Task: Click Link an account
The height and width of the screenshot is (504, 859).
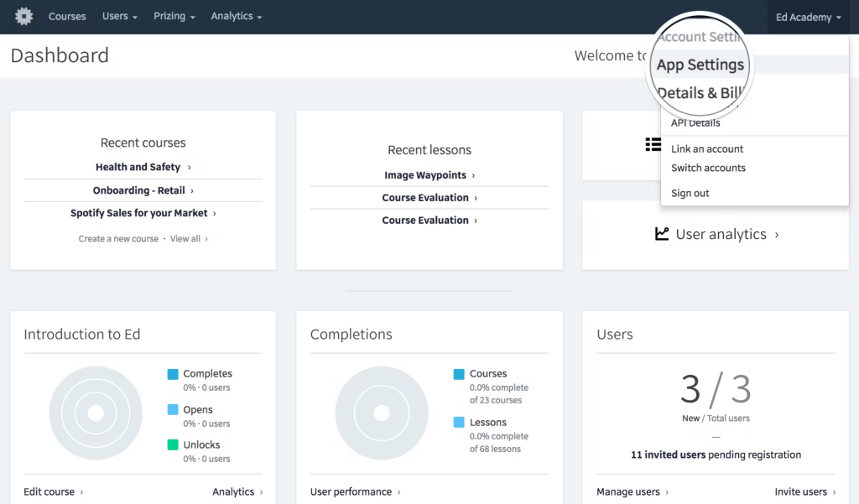Action: click(x=707, y=148)
